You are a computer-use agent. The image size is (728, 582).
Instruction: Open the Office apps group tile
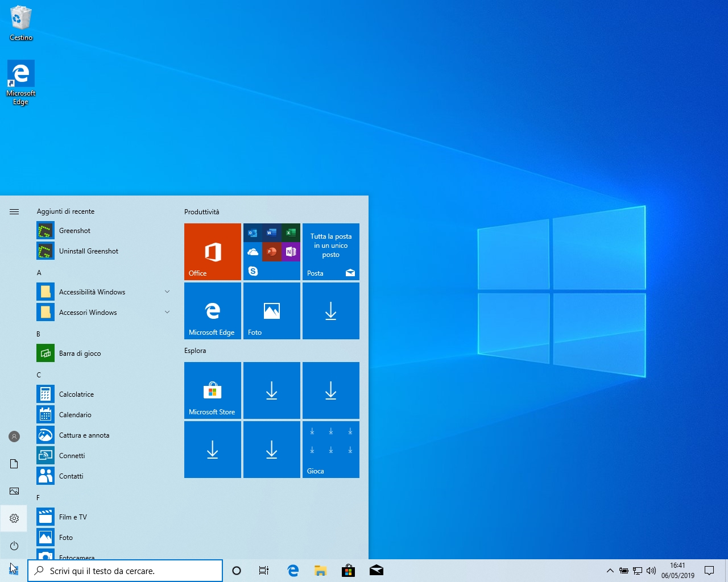(x=272, y=252)
